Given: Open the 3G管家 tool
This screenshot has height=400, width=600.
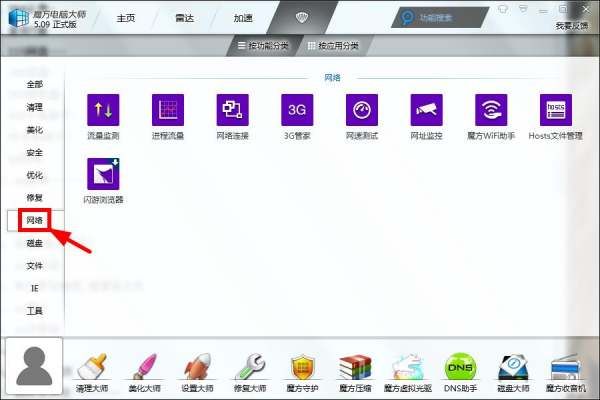Looking at the screenshot, I should pyautogui.click(x=297, y=110).
